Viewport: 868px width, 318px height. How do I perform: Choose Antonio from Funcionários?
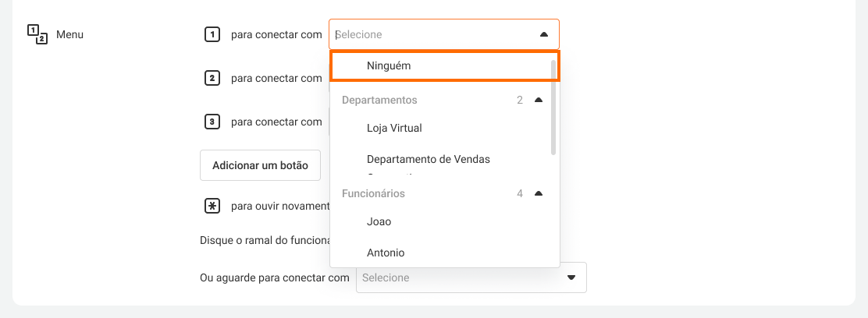(x=386, y=253)
